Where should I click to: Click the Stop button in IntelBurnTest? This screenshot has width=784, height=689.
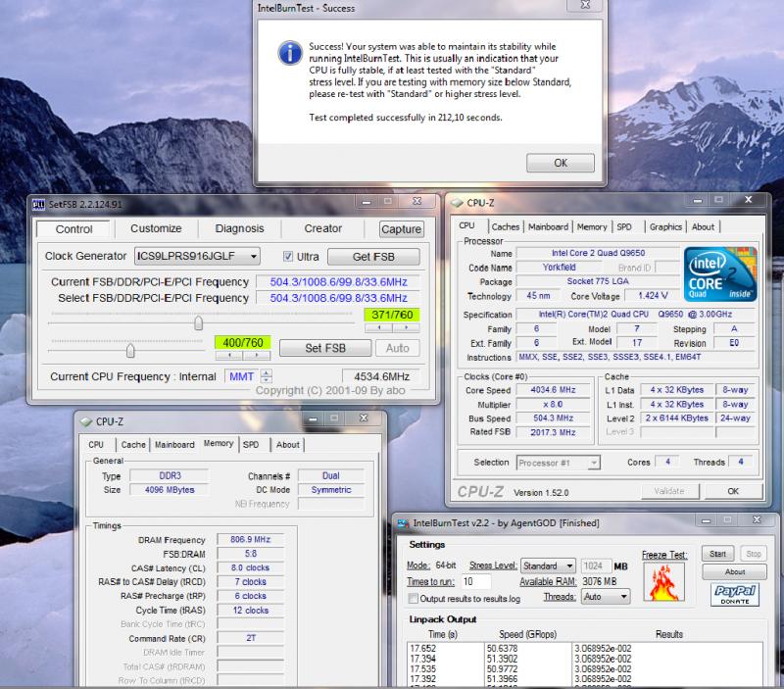(753, 554)
